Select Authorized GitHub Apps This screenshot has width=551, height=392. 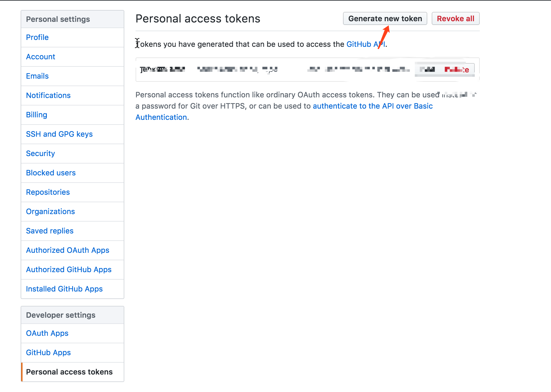click(x=69, y=270)
